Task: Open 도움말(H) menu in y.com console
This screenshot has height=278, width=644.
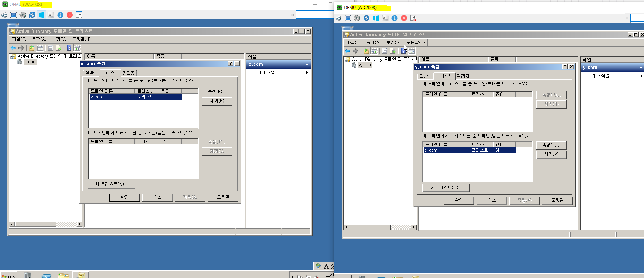Action: coord(416,42)
